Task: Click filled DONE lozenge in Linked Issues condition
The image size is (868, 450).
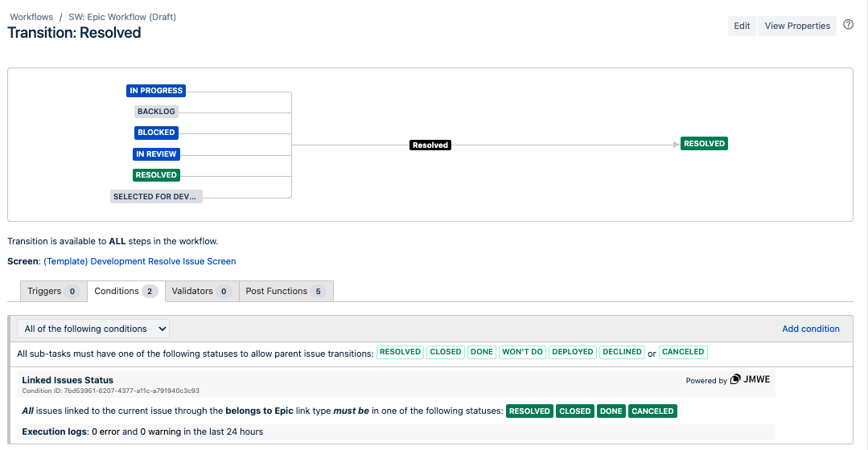Action: [x=611, y=411]
